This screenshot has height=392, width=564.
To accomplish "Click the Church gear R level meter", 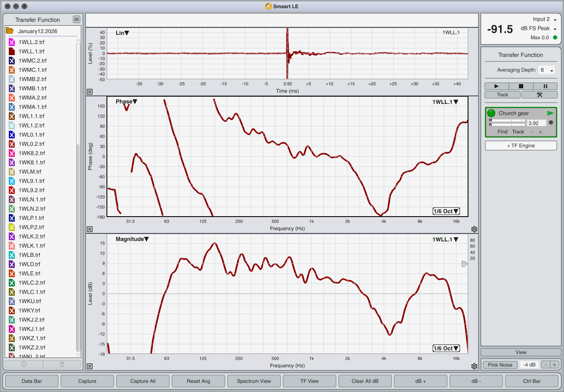I will [508, 124].
